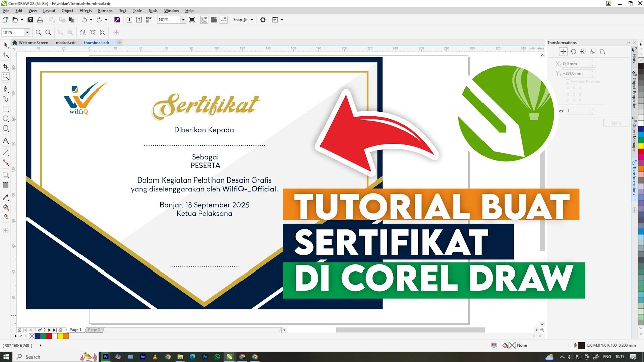
Task: Open the zoom level dropdown in zoom toolbar
Action: pyautogui.click(x=27, y=32)
